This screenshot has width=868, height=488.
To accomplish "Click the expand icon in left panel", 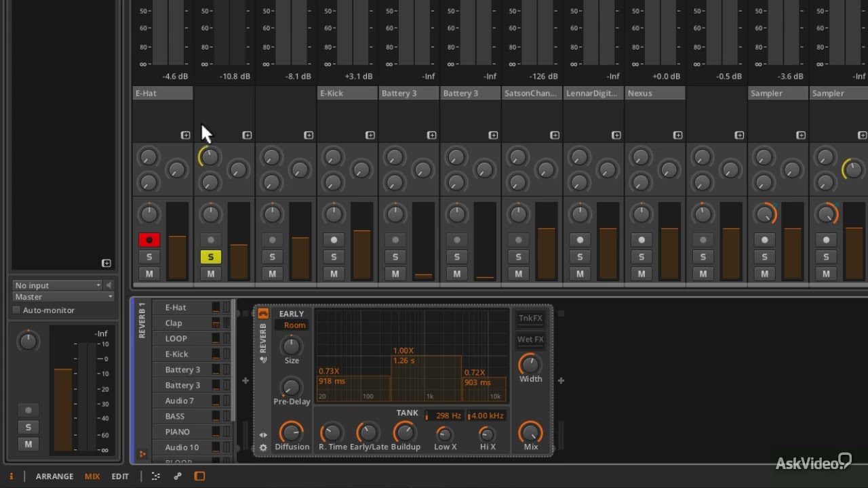I will [x=106, y=263].
